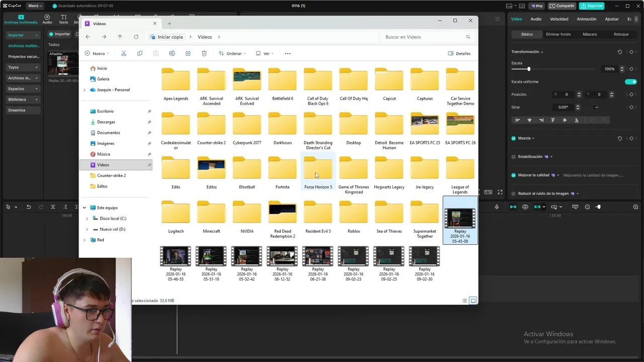
Task: Select the Máscara sub-tab
Action: (590, 34)
